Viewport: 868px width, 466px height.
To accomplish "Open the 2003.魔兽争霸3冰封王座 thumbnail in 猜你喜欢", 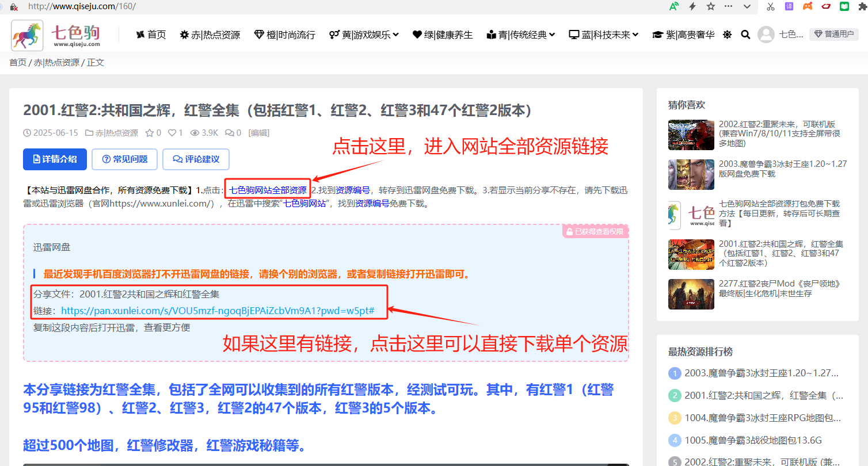I will [x=691, y=174].
